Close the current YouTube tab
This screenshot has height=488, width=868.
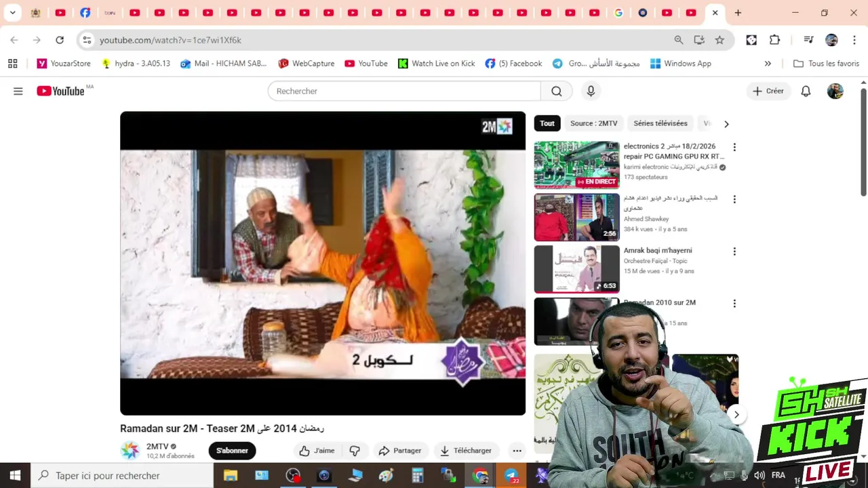715,13
